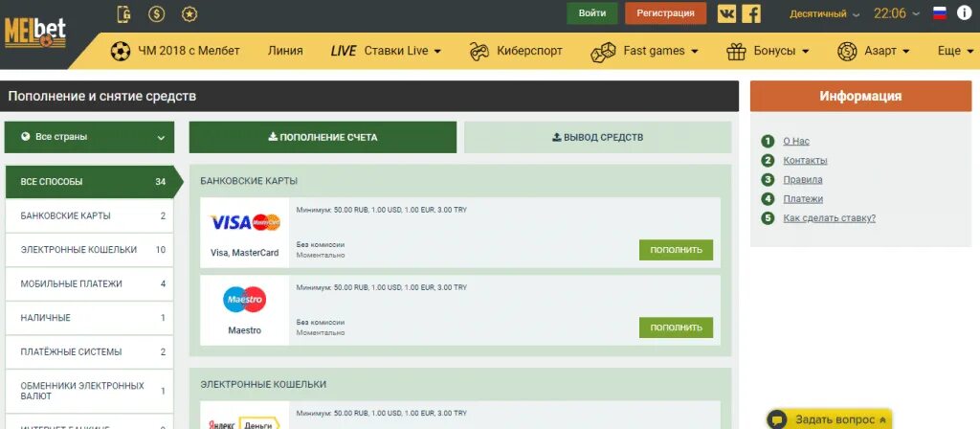
Task: Open the mobile app phone icon
Action: pos(123,13)
